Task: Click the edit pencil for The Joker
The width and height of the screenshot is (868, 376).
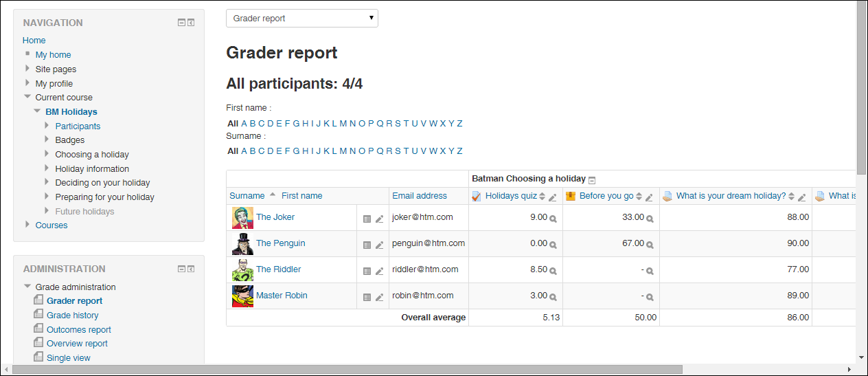Action: click(x=379, y=219)
